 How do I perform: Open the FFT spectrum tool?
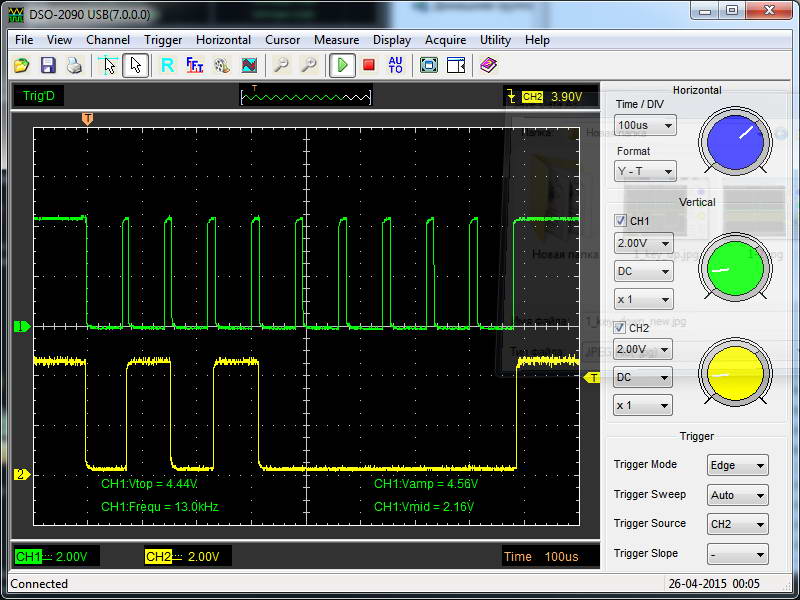coord(195,65)
